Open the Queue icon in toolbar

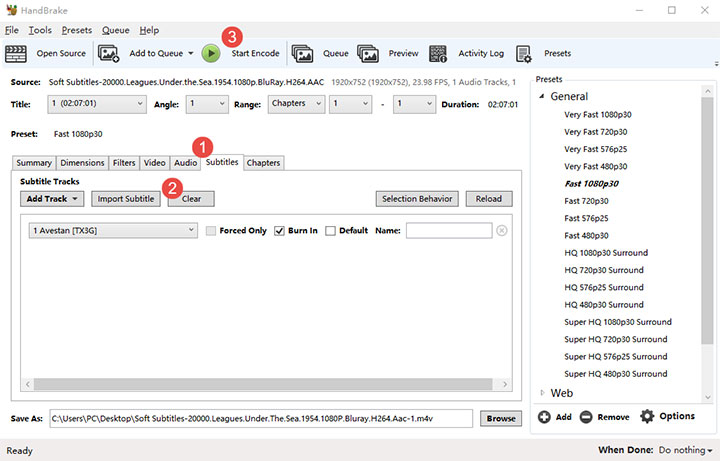pos(303,53)
